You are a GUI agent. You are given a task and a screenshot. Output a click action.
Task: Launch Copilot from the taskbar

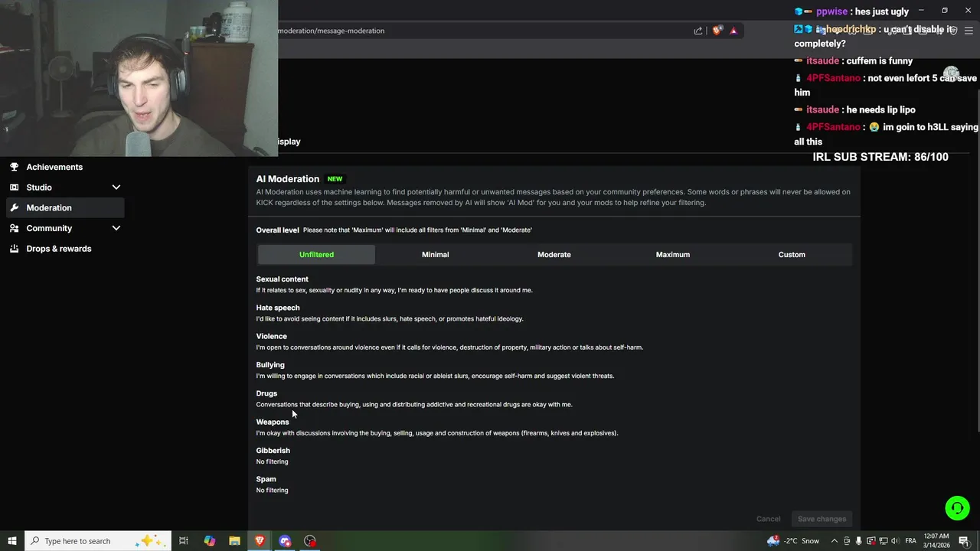coord(209,541)
